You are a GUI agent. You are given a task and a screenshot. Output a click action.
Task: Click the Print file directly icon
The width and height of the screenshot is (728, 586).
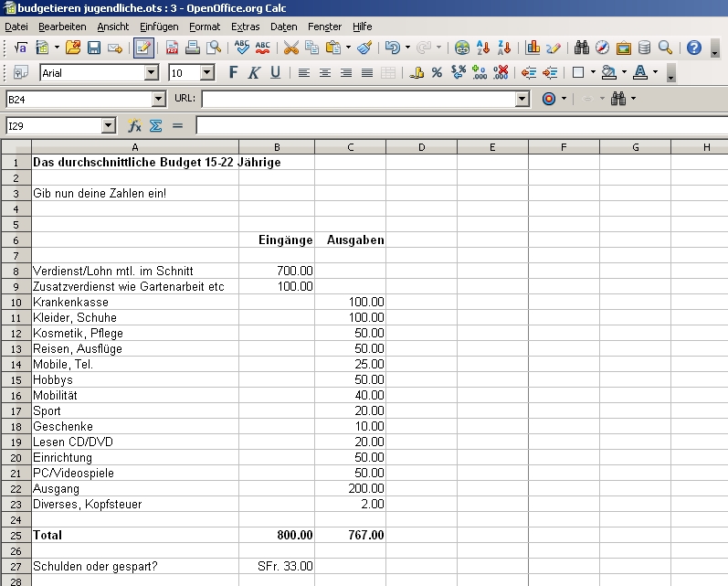(192, 48)
